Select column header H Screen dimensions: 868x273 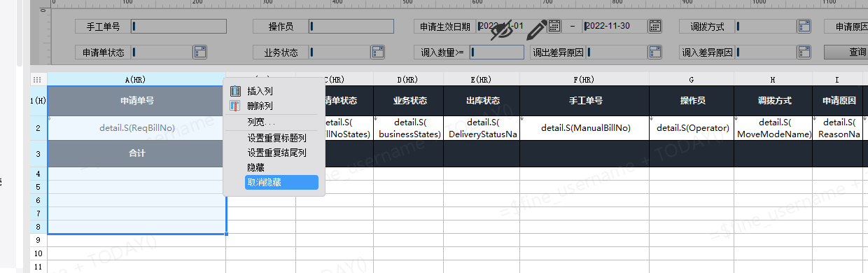pyautogui.click(x=773, y=79)
